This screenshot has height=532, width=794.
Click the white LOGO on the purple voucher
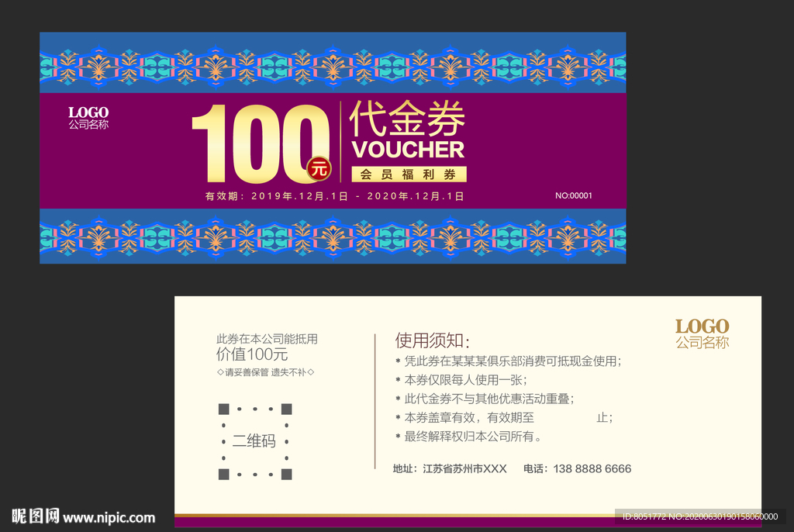tap(88, 112)
